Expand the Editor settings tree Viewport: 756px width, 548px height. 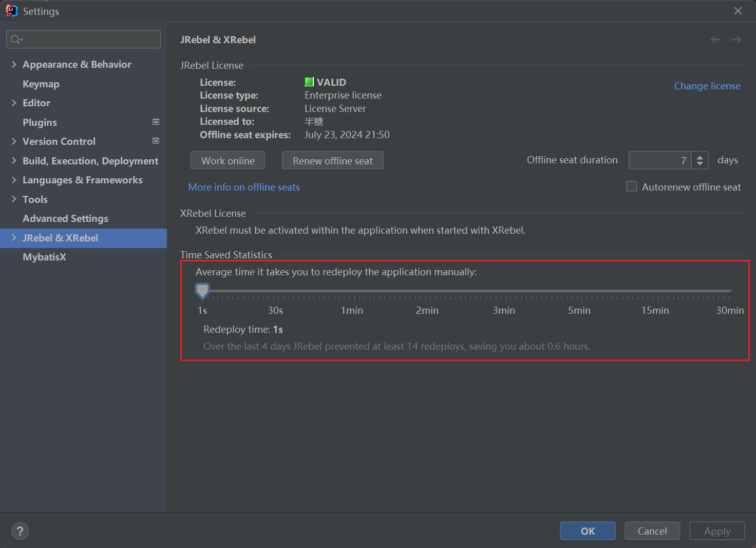tap(14, 103)
